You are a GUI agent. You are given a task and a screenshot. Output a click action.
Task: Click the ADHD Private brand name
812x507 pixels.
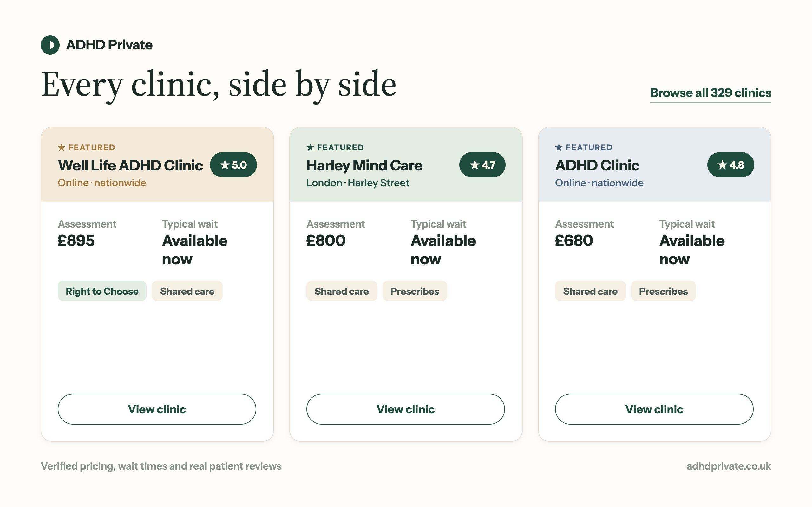coord(109,45)
